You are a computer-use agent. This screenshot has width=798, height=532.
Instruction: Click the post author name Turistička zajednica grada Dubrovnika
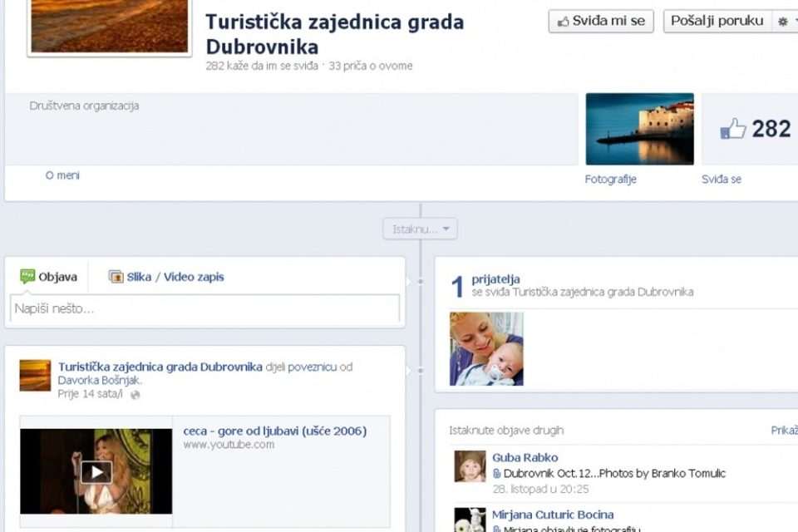click(x=160, y=367)
